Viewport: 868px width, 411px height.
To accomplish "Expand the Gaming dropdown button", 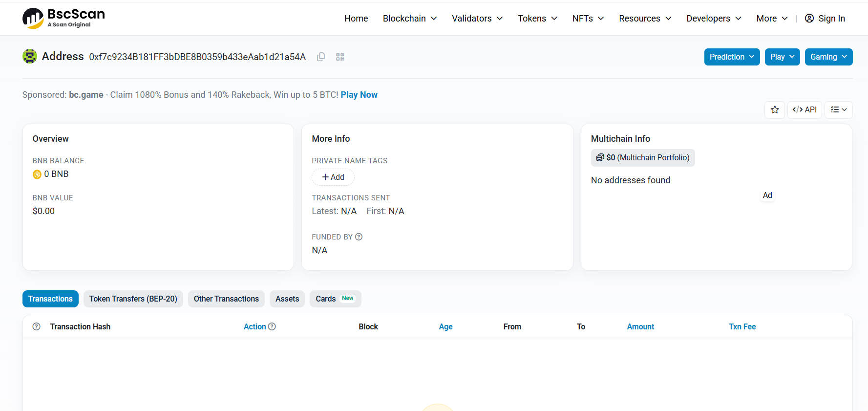I will pyautogui.click(x=828, y=57).
